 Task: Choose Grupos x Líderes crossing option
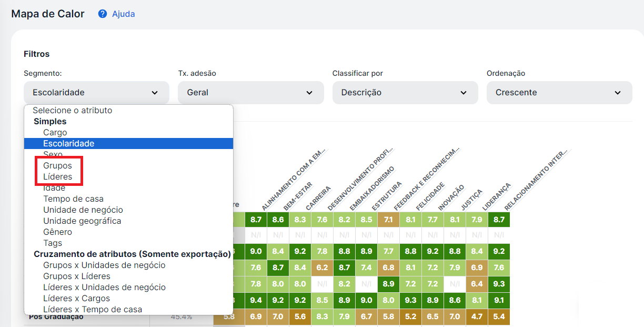coord(77,276)
